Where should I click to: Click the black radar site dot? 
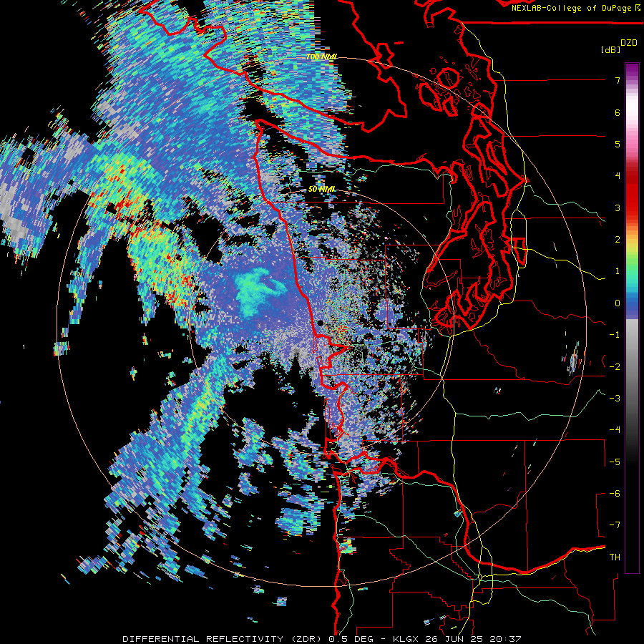point(321,323)
